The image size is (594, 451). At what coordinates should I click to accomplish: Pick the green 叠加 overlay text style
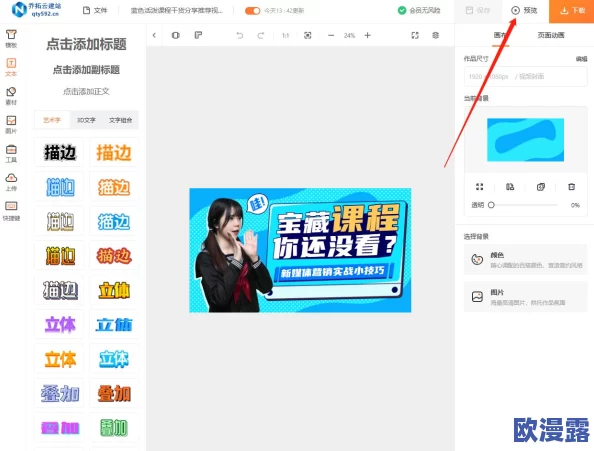click(x=114, y=428)
